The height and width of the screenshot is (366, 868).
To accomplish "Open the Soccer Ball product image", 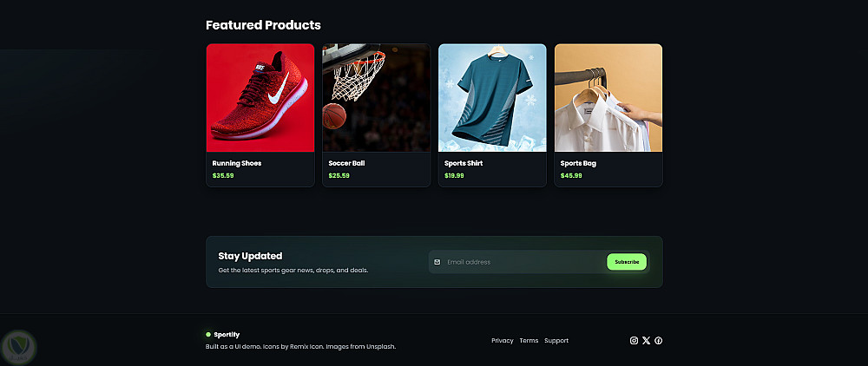I will 376,98.
